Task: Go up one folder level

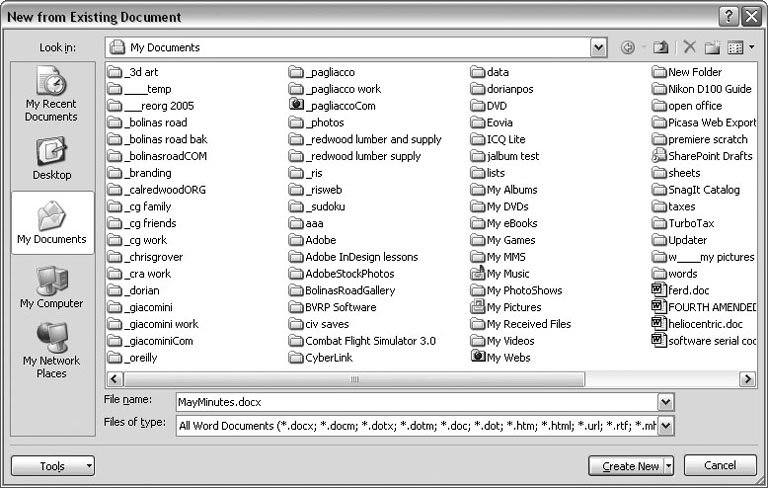Action: pyautogui.click(x=661, y=48)
